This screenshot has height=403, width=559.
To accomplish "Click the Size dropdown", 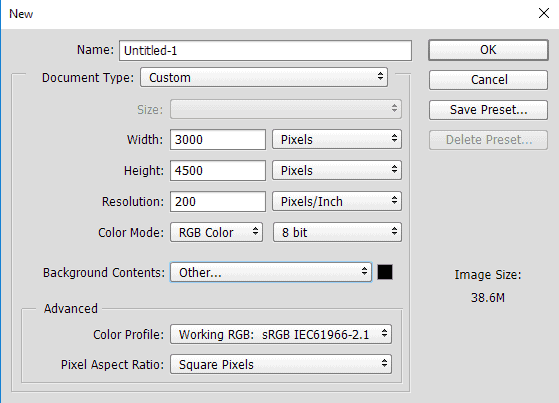I will pyautogui.click(x=286, y=109).
